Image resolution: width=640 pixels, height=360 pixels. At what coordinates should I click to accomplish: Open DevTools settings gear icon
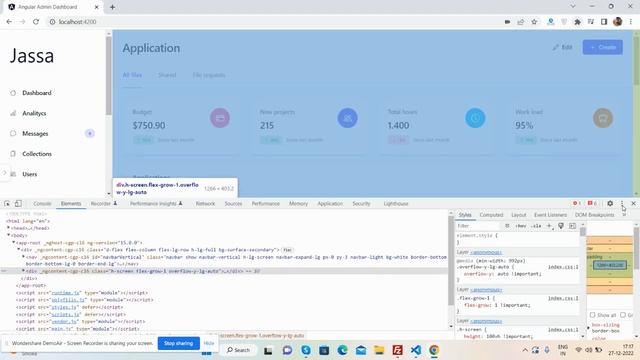pos(610,203)
